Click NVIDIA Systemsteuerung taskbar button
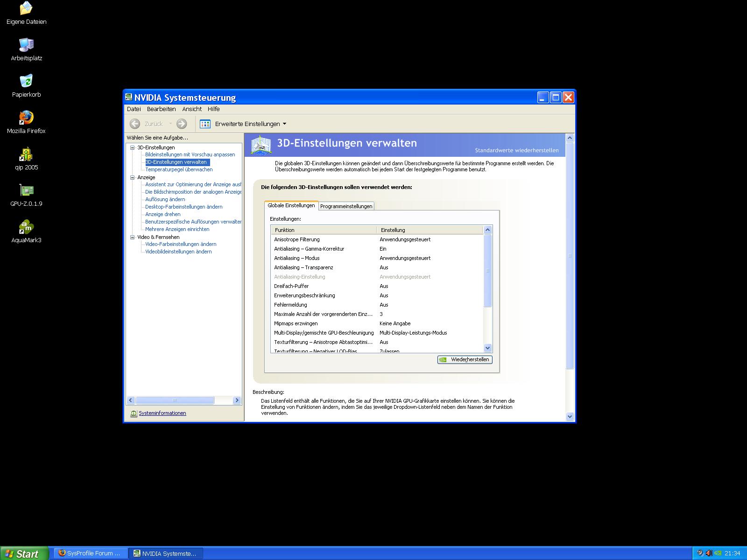Viewport: 747px width, 560px height. tap(166, 553)
